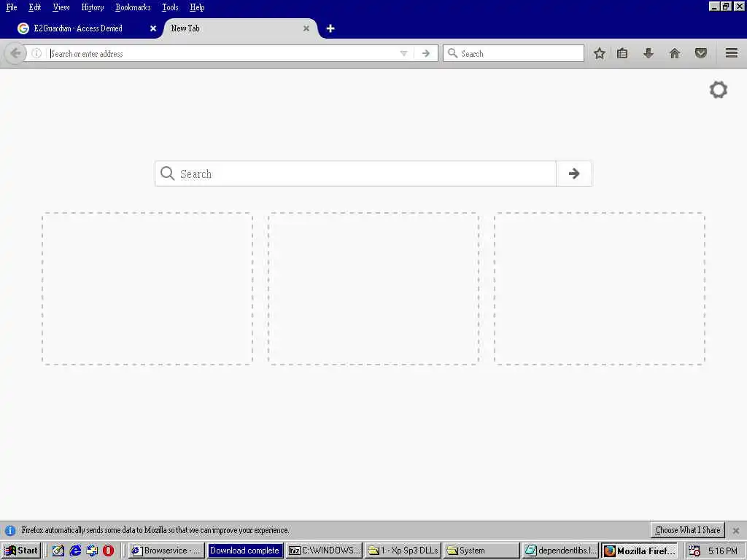Dismiss the data notification bar
Image resolution: width=747 pixels, height=560 pixels.
pyautogui.click(x=736, y=530)
